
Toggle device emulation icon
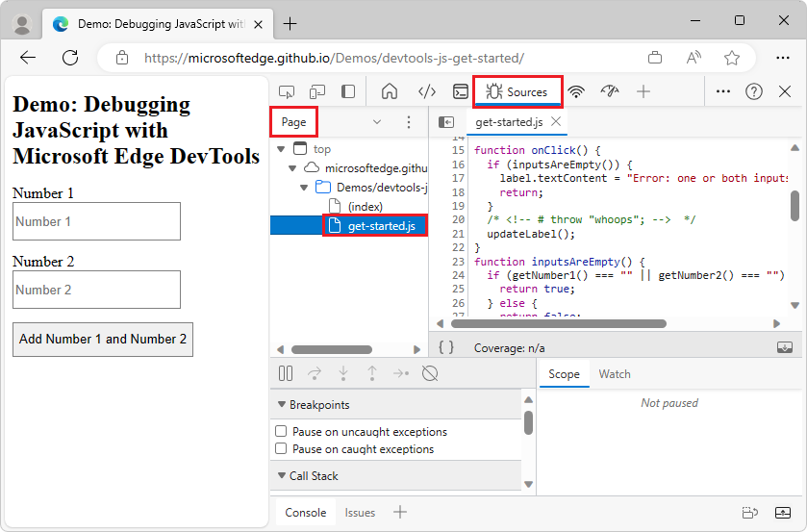click(317, 92)
